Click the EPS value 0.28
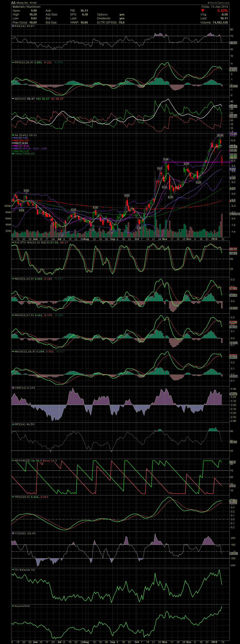This screenshot has height=644, width=240. click(85, 15)
